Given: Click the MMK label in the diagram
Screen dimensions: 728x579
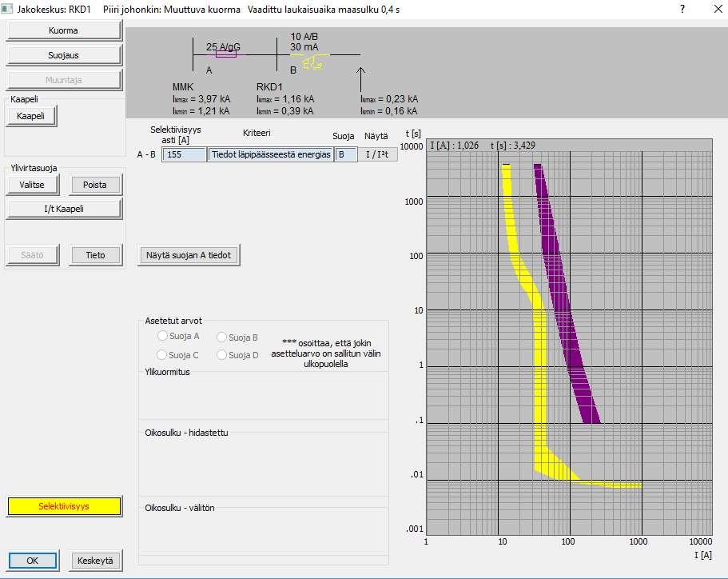Looking at the screenshot, I should tap(183, 87).
